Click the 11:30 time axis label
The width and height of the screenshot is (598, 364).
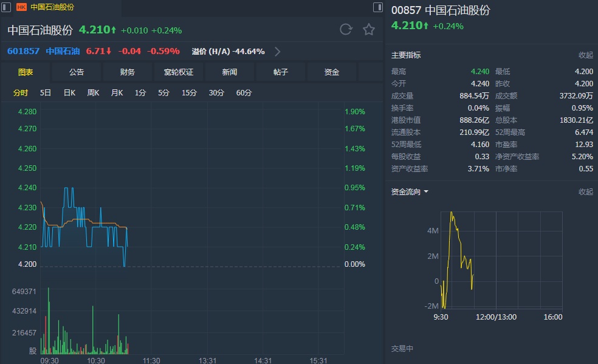click(151, 360)
